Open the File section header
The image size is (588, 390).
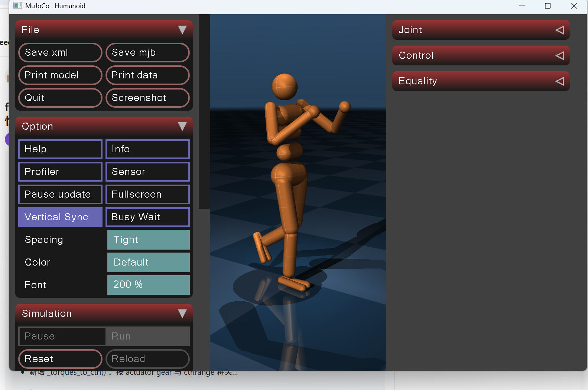104,30
